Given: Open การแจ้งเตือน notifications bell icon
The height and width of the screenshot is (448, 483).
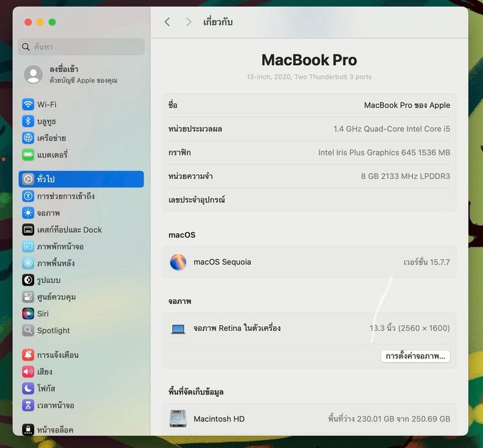Looking at the screenshot, I should (28, 355).
